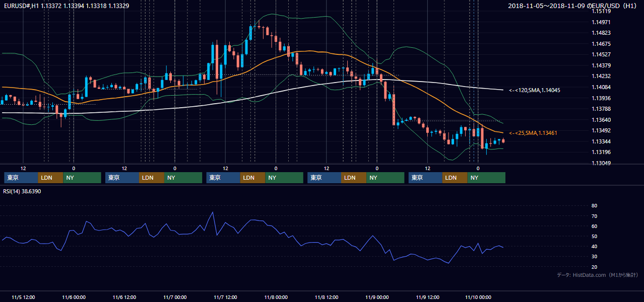Click the 1.14675 price axis label
Viewport: 644px width, 302px height.
(x=601, y=44)
